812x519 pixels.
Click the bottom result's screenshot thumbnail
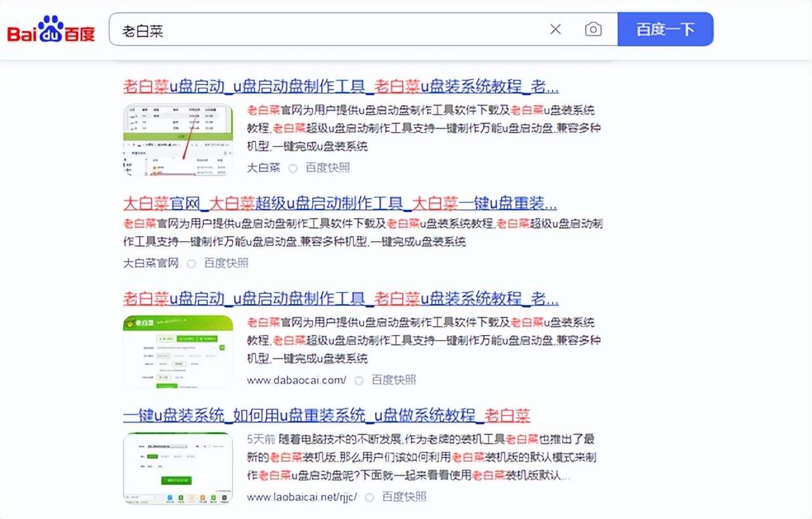[178, 468]
